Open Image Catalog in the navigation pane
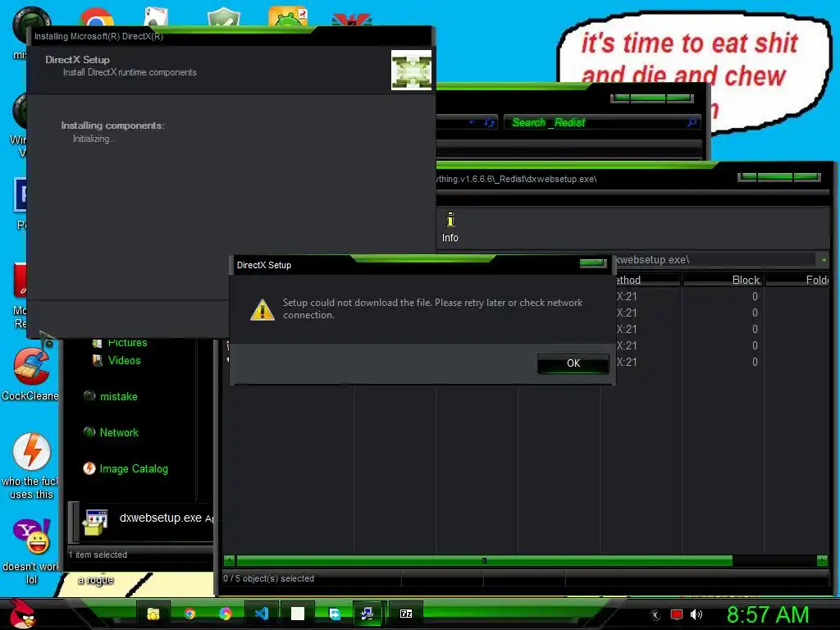Viewport: 840px width, 630px height. pos(134,468)
